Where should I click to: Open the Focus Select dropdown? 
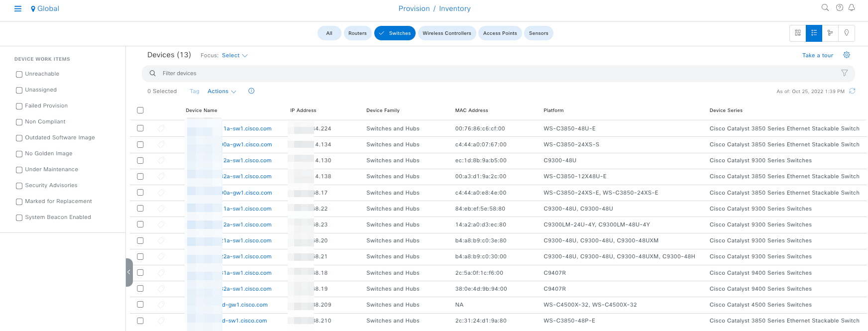234,55
